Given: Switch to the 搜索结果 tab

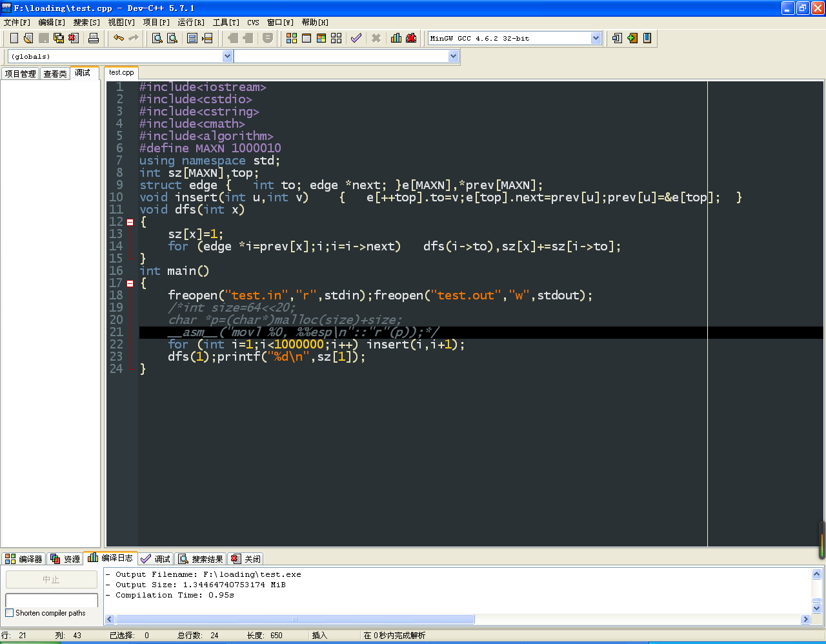Looking at the screenshot, I should (201, 559).
